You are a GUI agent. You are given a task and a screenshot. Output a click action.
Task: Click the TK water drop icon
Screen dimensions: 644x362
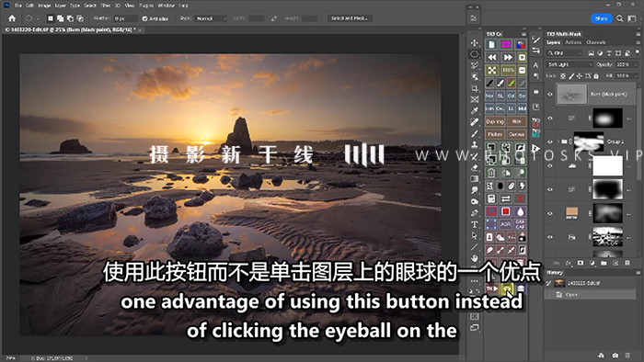[x=521, y=211]
